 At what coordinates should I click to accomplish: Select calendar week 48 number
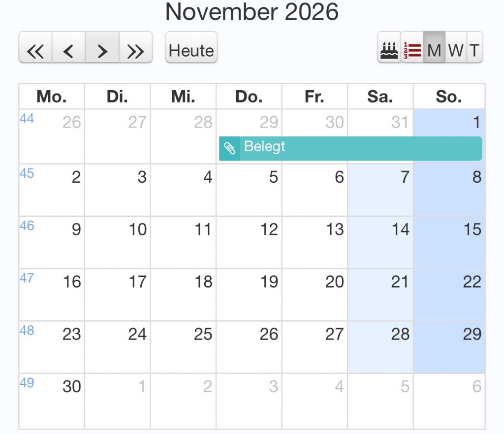click(x=27, y=331)
